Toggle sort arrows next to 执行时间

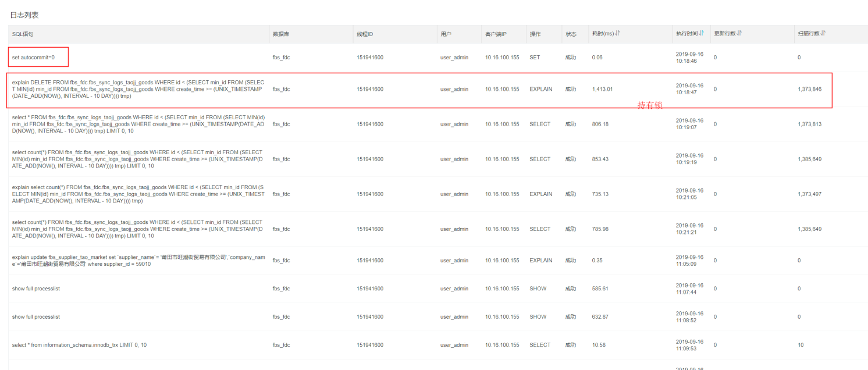[702, 34]
